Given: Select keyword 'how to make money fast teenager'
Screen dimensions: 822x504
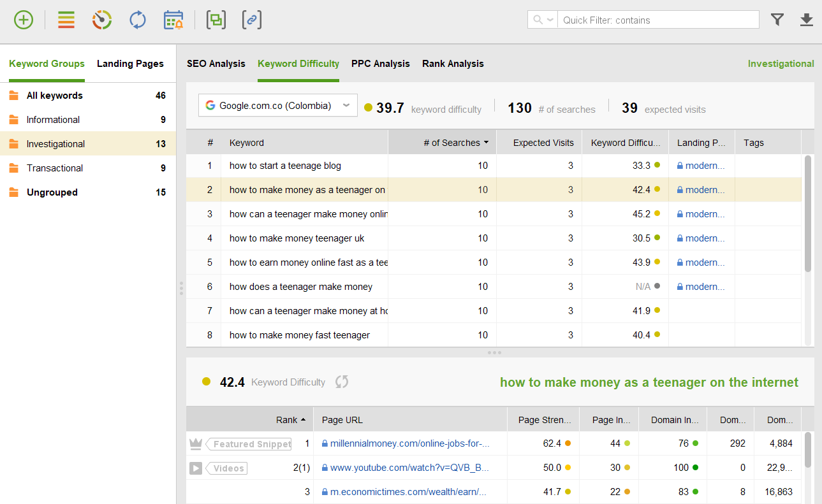Looking at the screenshot, I should tap(300, 335).
